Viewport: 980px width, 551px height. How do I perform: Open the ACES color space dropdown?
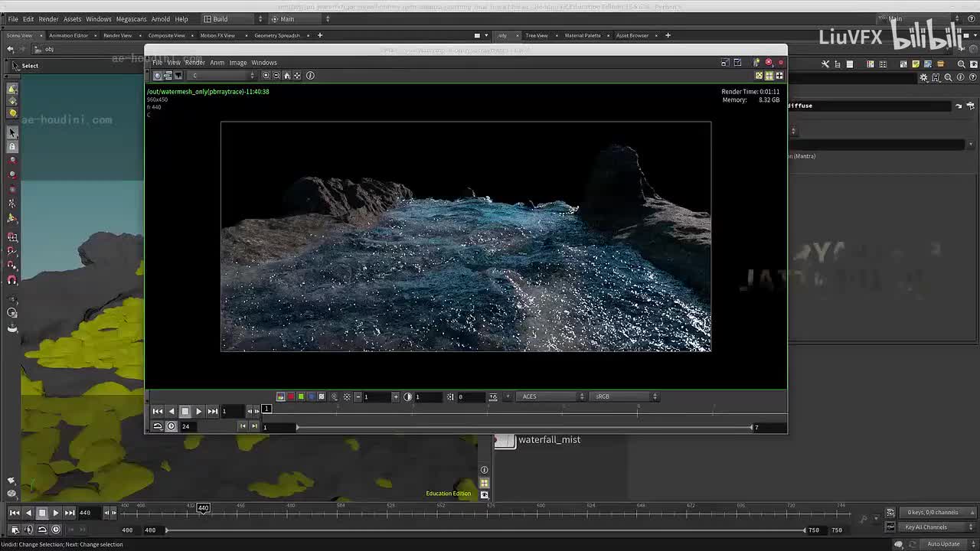click(x=552, y=396)
